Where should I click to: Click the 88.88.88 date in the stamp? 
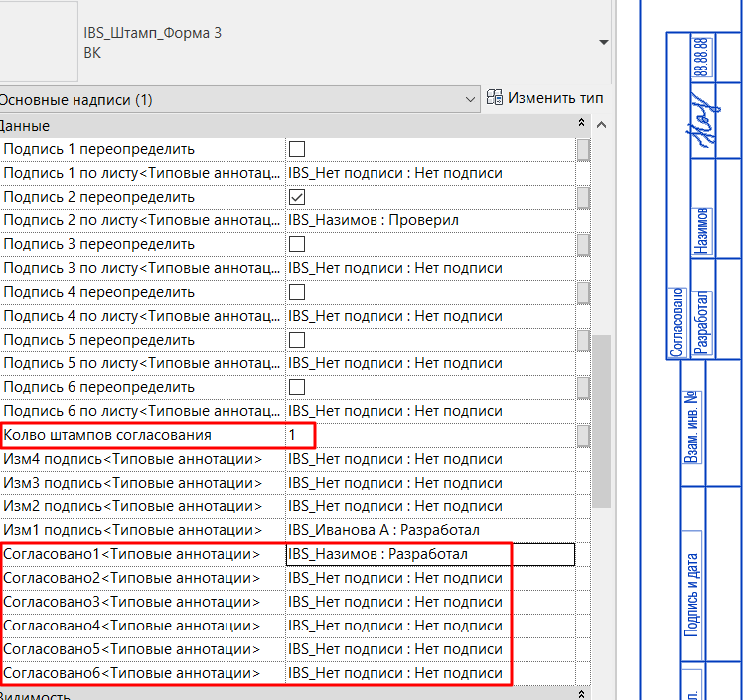click(x=701, y=58)
